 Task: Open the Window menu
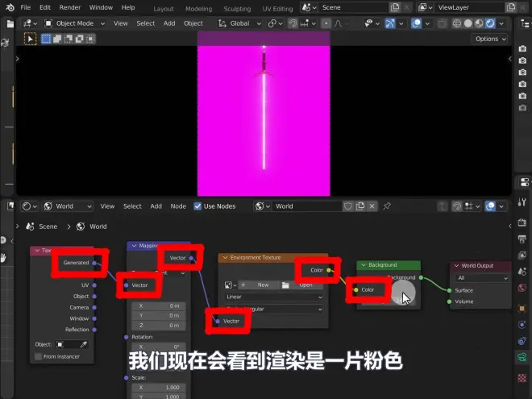point(101,7)
